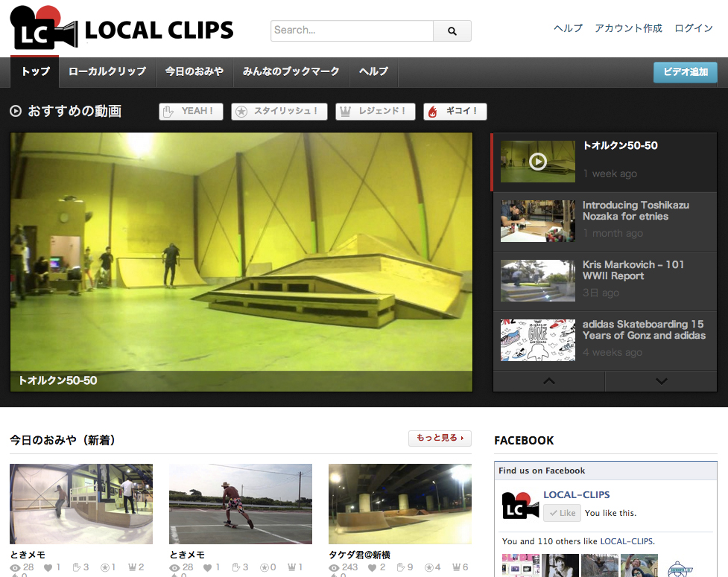Click inside the Search input field
This screenshot has height=577, width=728.
350,31
